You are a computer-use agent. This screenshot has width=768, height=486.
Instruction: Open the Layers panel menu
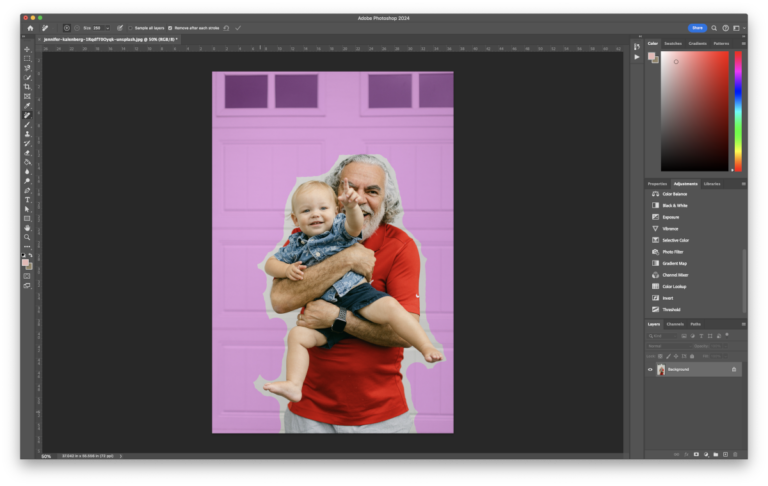point(744,324)
